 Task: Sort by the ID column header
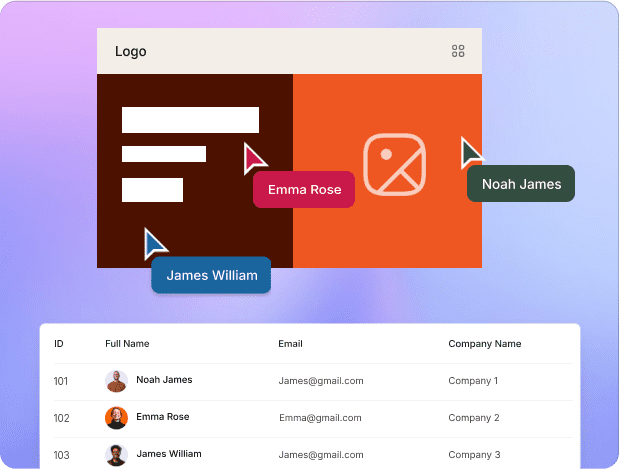pyautogui.click(x=59, y=344)
